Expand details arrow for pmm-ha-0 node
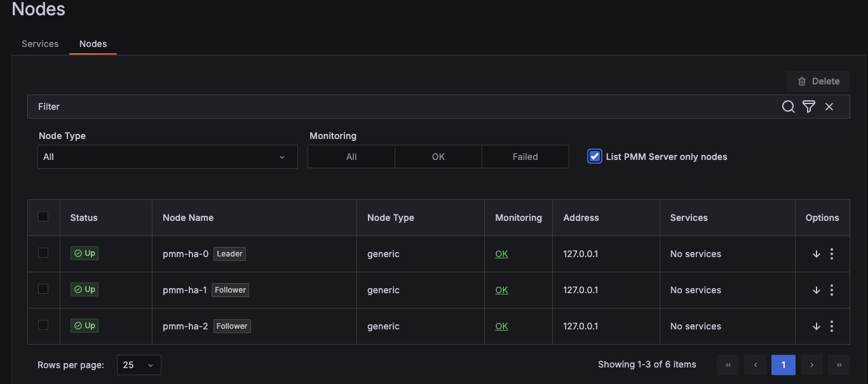 [817, 253]
